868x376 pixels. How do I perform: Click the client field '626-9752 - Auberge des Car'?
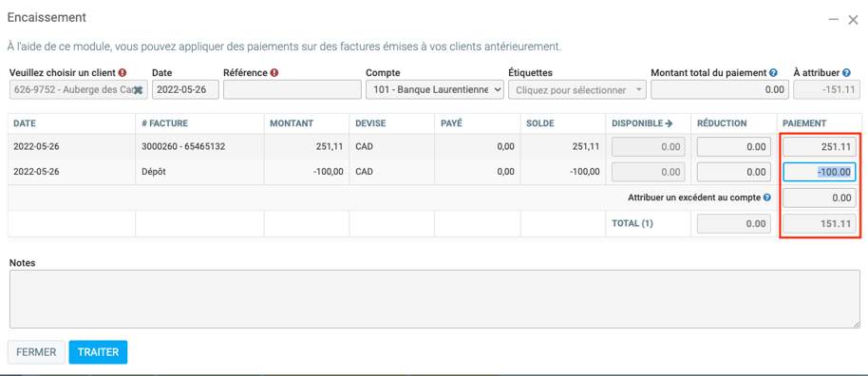[79, 89]
